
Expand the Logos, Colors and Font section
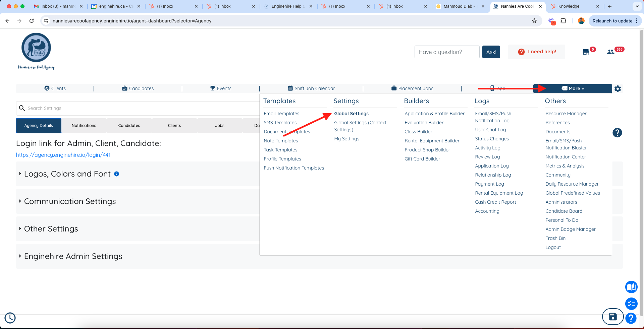(67, 174)
